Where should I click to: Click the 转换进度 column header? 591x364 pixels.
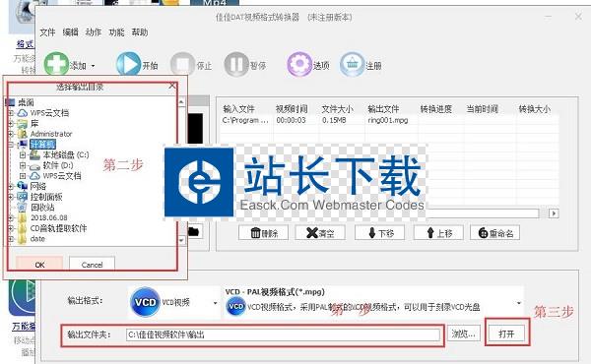pos(436,109)
